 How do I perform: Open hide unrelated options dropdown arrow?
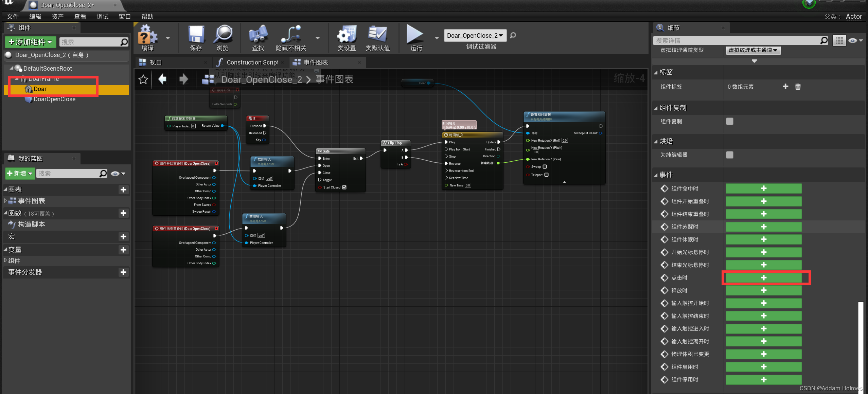coord(318,38)
